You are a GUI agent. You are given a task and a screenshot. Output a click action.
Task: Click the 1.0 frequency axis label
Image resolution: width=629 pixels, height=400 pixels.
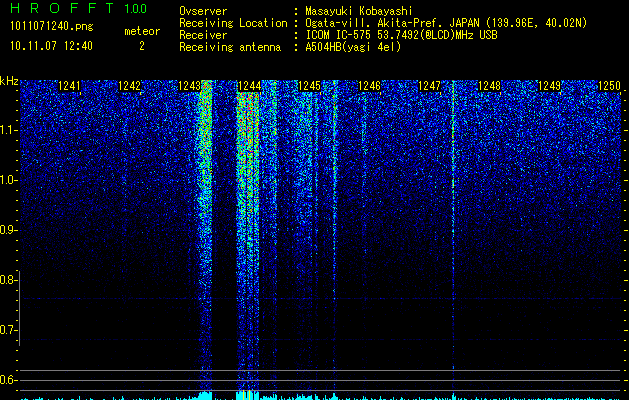click(8, 180)
